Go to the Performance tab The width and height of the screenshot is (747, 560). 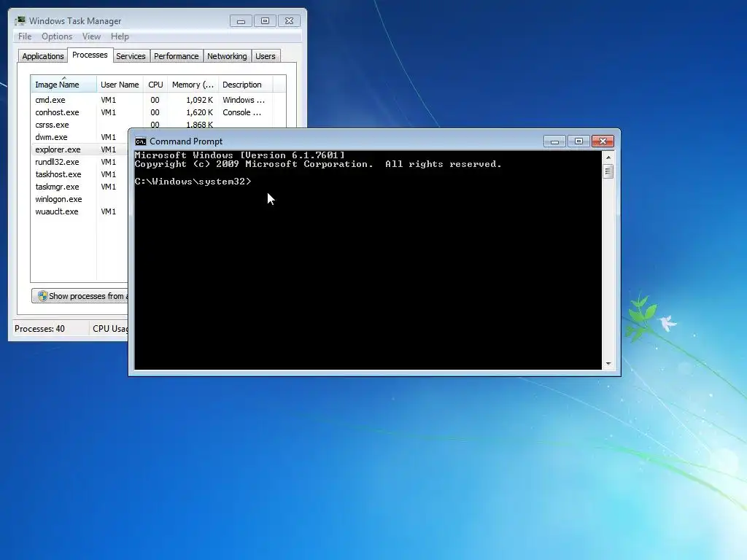point(176,56)
